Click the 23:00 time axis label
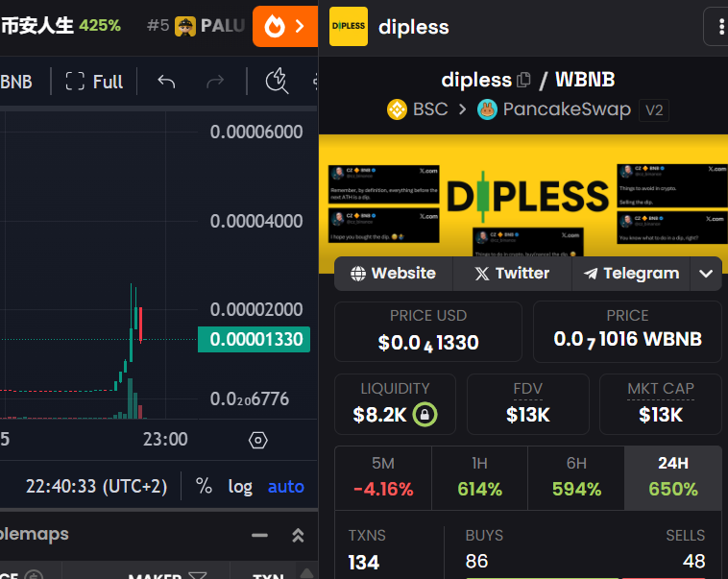The width and height of the screenshot is (728, 579). tap(165, 439)
